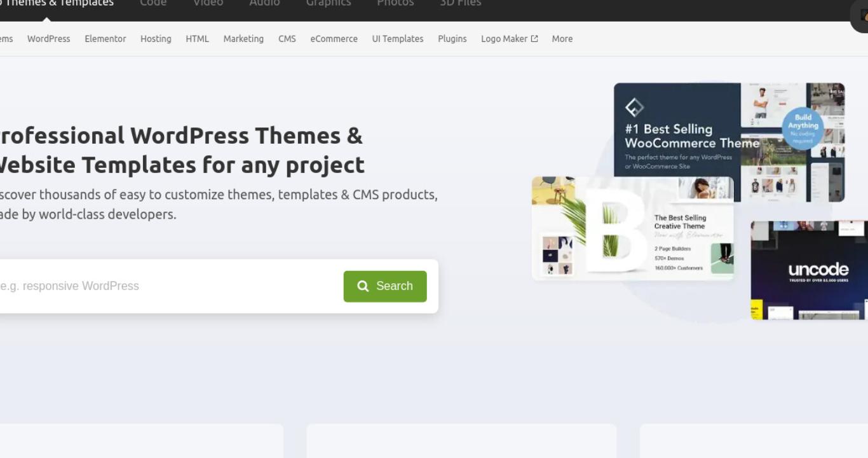Open the Uncode theme preview

point(809,270)
